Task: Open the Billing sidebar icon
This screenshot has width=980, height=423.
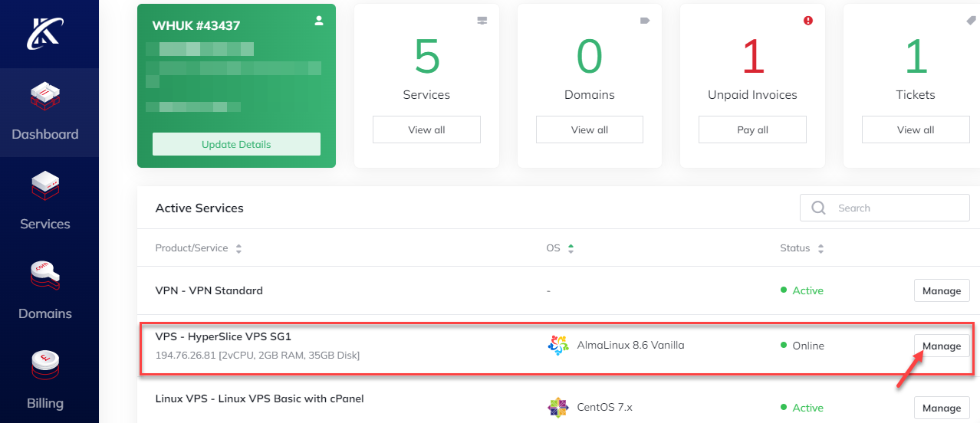Action: (45, 367)
